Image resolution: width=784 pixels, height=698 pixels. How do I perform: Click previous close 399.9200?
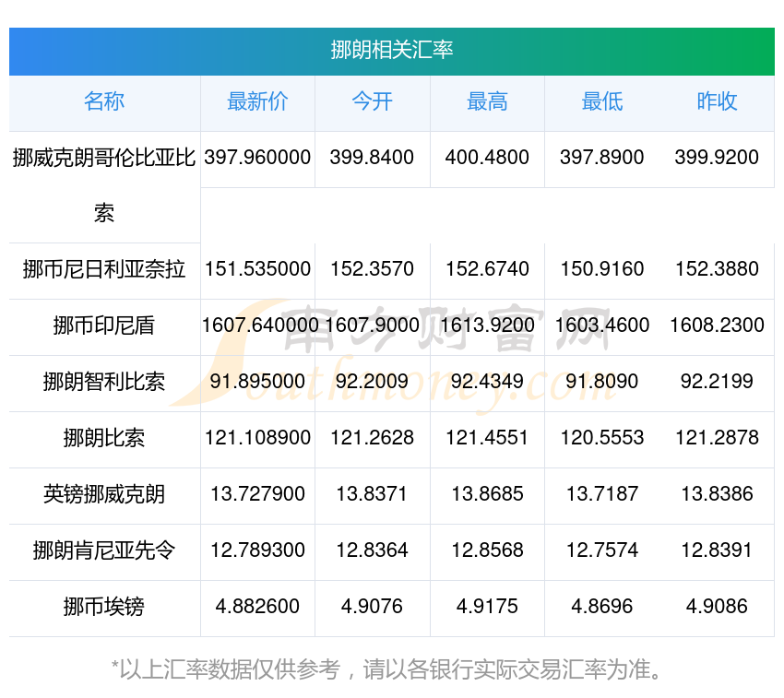[x=717, y=158]
